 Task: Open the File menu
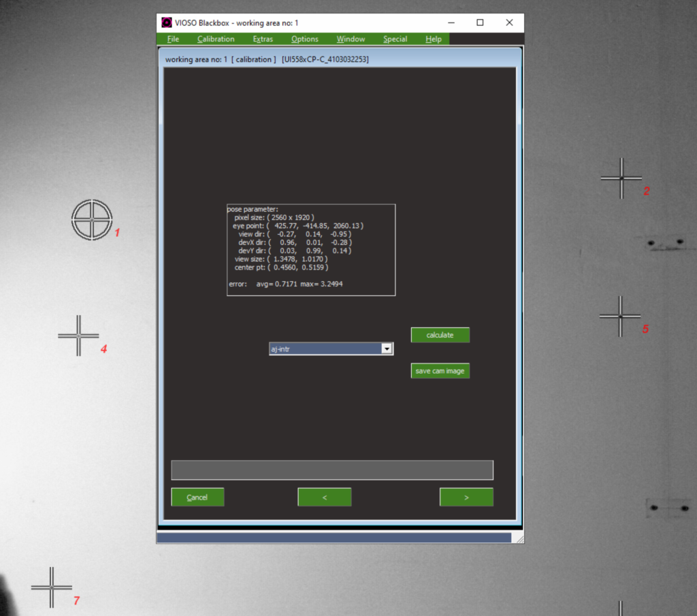coord(173,39)
